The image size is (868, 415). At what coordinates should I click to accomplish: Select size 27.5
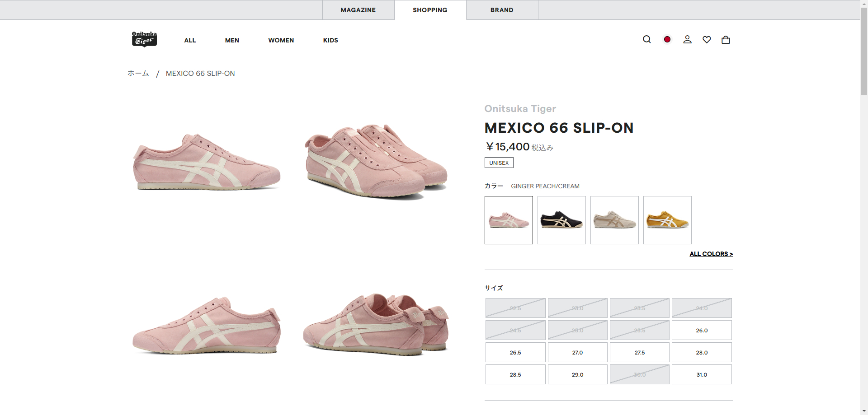639,352
